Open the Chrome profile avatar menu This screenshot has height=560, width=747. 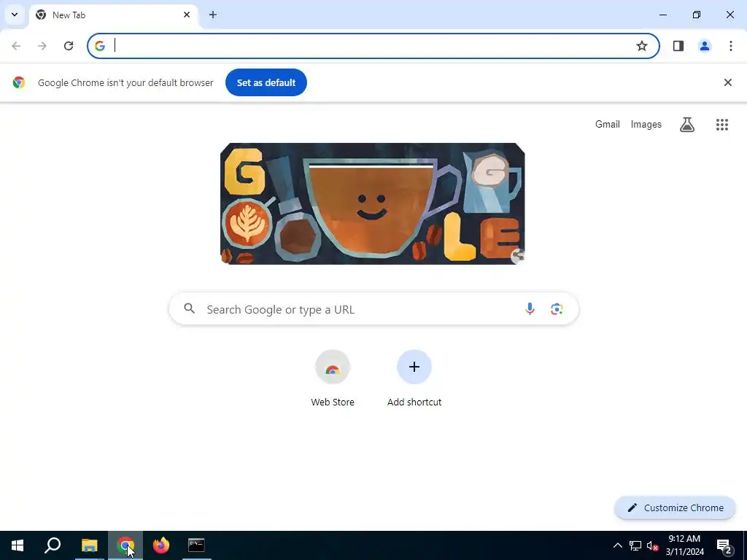tap(705, 46)
